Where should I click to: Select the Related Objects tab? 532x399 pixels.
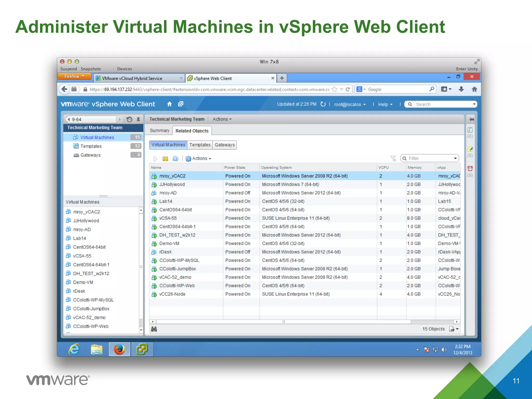click(x=192, y=131)
